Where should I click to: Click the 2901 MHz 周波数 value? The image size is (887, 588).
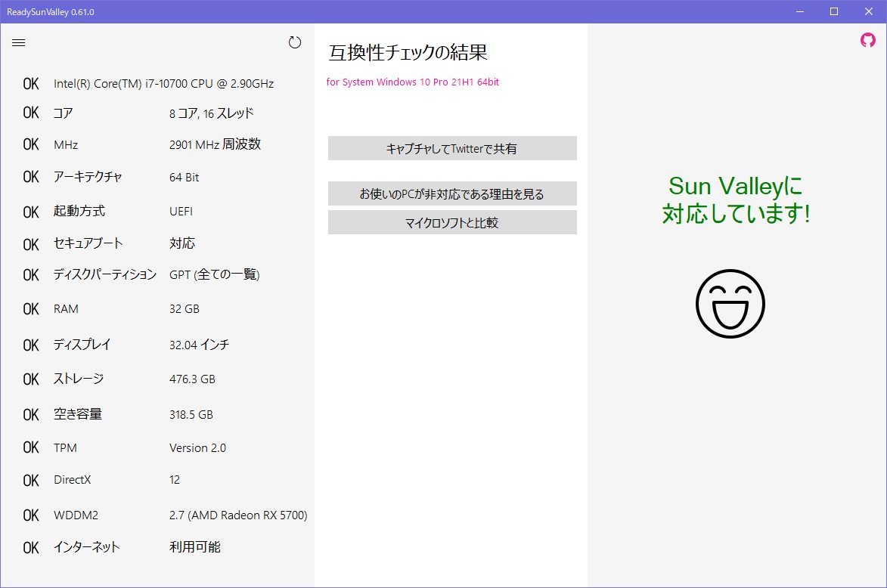[x=215, y=144]
